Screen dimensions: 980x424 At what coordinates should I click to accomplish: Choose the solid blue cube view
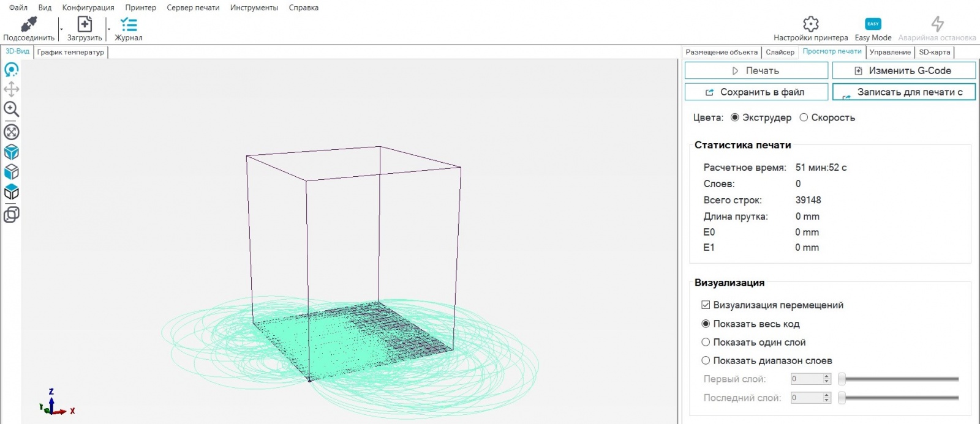point(11,152)
